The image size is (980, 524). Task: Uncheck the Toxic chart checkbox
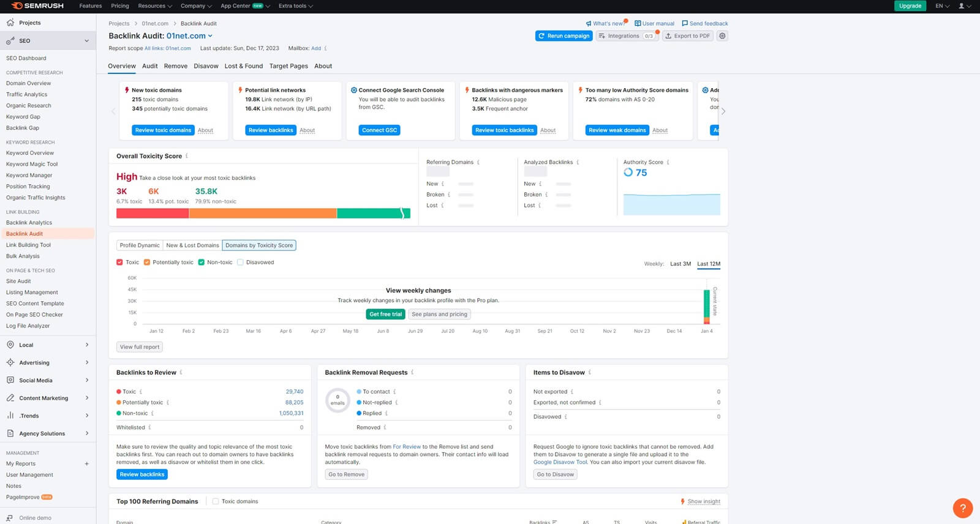tap(119, 262)
